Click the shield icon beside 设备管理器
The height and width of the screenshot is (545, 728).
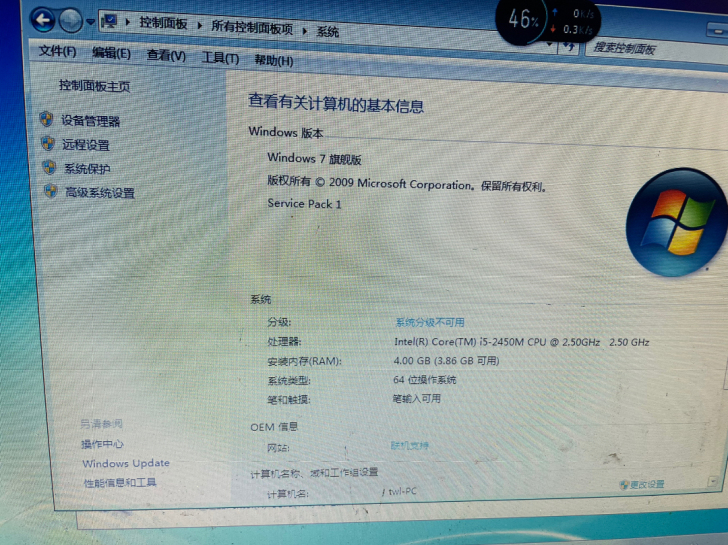click(46, 119)
